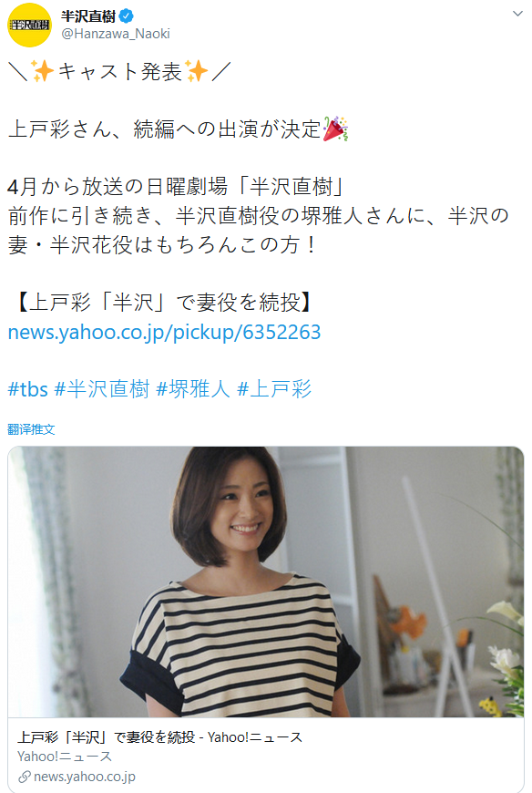Click the Yahoo!ニュース source label
The height and width of the screenshot is (793, 532).
65,757
